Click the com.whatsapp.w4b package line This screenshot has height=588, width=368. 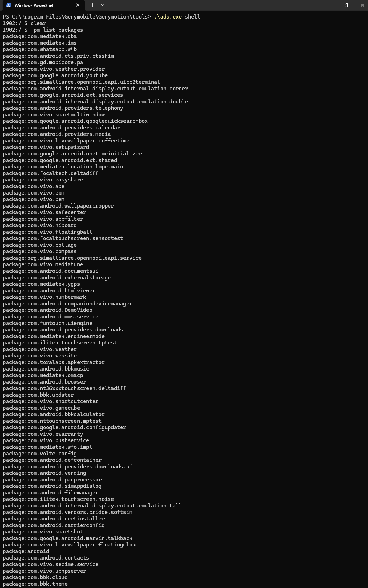pyautogui.click(x=40, y=49)
